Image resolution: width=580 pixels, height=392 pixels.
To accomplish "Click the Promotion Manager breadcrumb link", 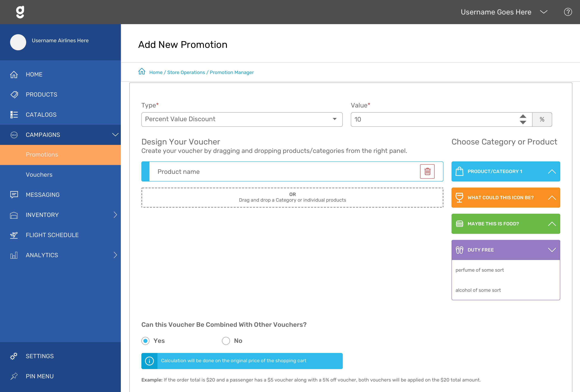I will pyautogui.click(x=232, y=72).
